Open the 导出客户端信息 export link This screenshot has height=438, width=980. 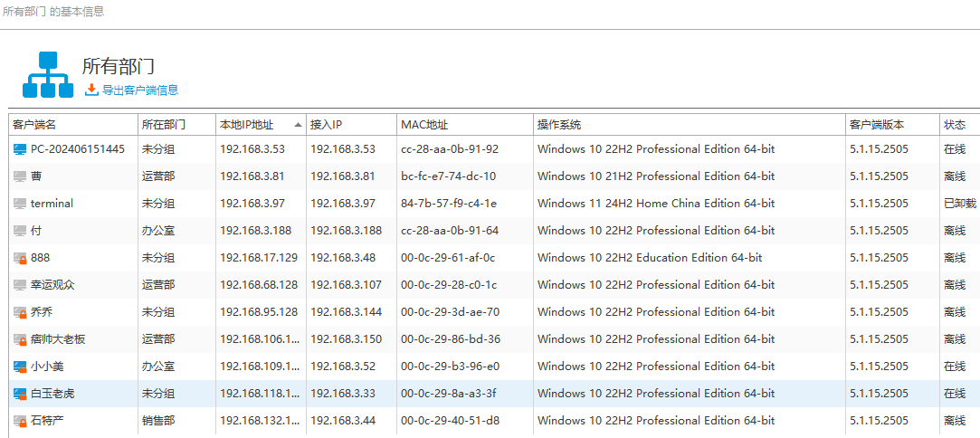click(x=139, y=90)
